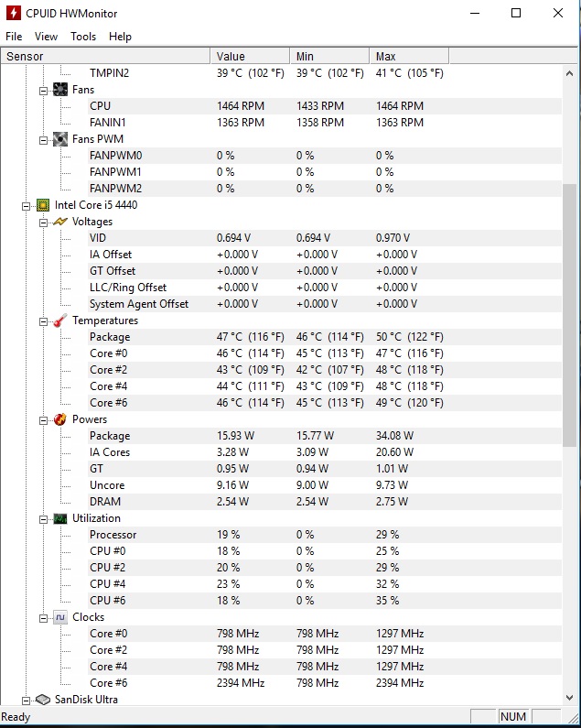Click the Clocks waveform icon
Viewport: 581px width, 728px height.
[x=60, y=617]
